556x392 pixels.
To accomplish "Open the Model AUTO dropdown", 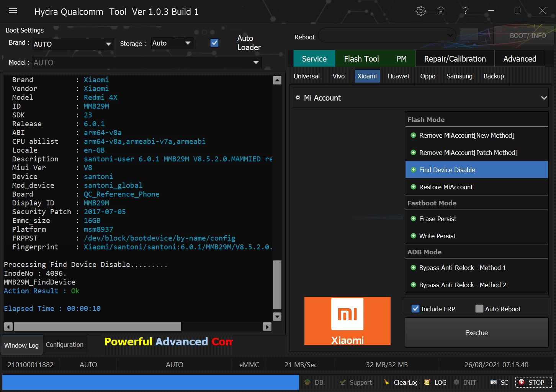I will coord(147,62).
